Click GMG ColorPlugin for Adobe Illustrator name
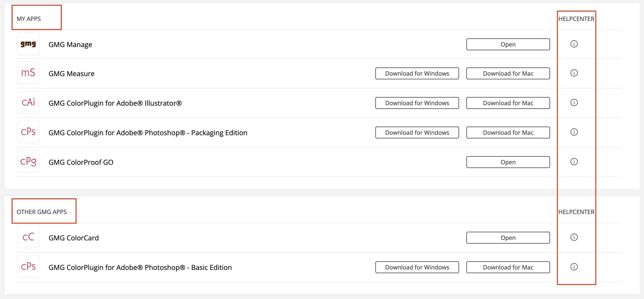This screenshot has width=644, height=299. [x=115, y=103]
